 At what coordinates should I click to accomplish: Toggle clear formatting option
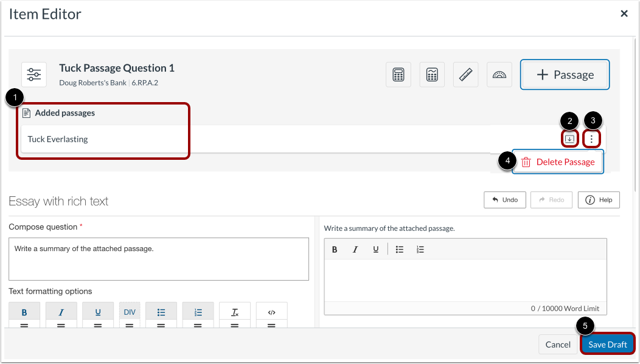point(235,312)
